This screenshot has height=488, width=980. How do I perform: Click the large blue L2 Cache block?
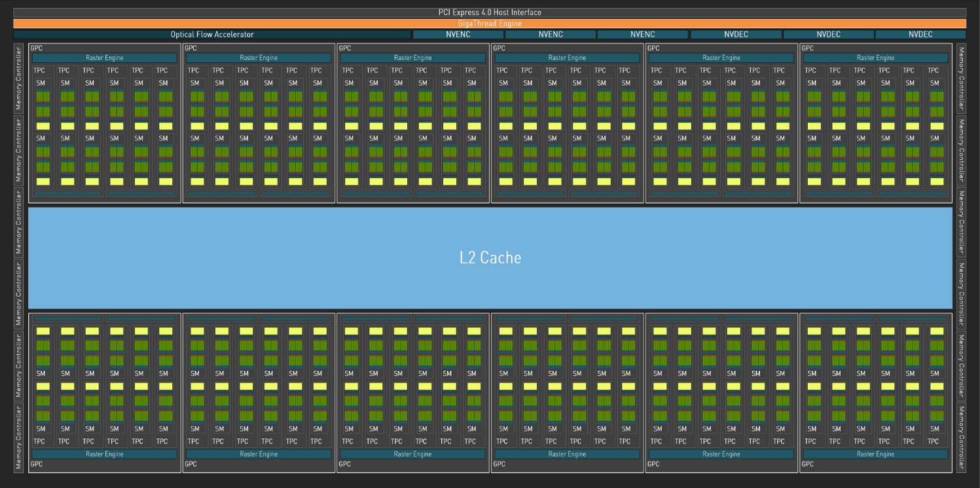[490, 257]
